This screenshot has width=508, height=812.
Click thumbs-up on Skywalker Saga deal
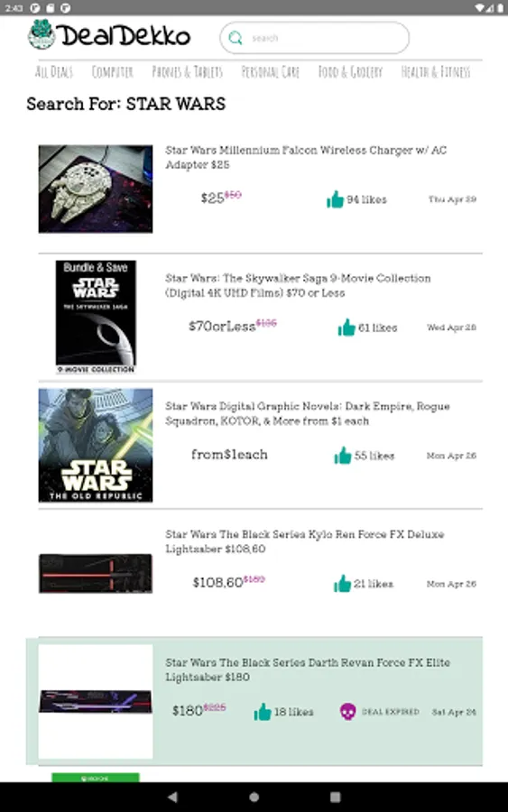tap(346, 328)
